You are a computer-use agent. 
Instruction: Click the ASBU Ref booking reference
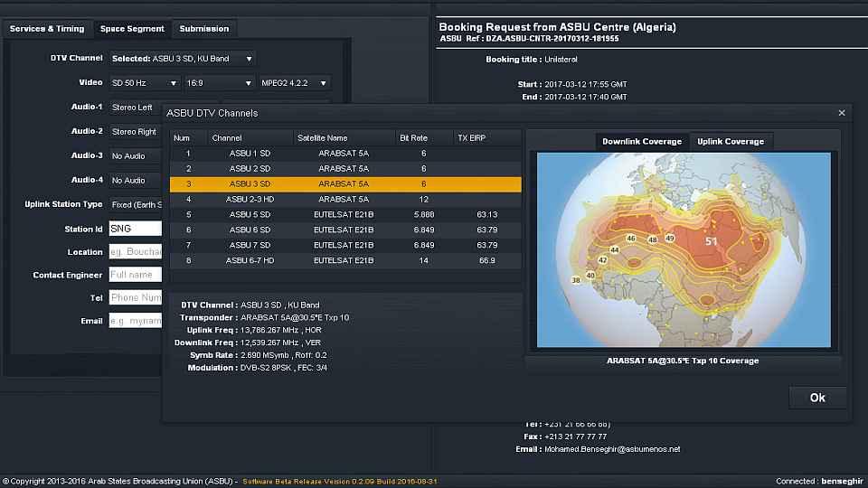529,39
